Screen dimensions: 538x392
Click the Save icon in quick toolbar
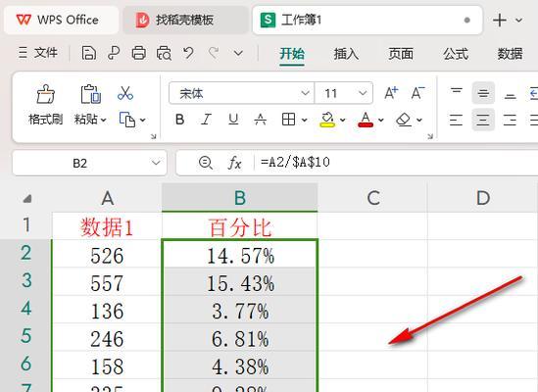tap(89, 54)
